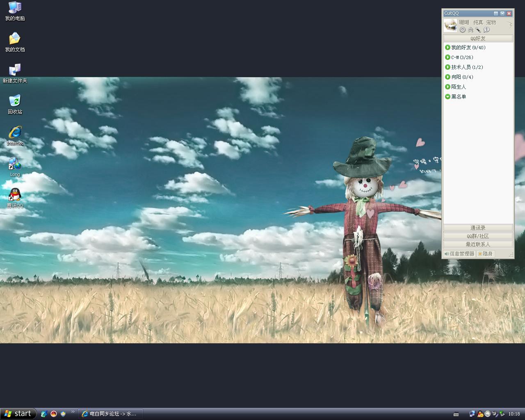Switch to the QQ群/社区 panel
Image resolution: width=525 pixels, height=420 pixels.
click(478, 236)
